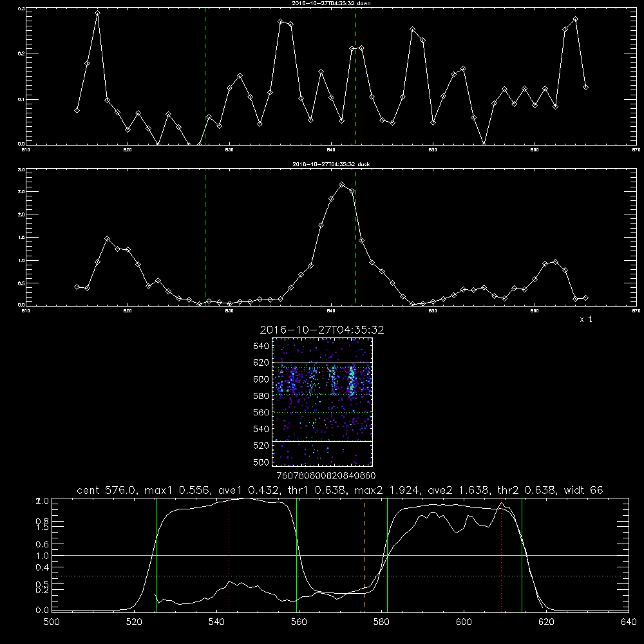The height and width of the screenshot is (644, 644).
Task: Click the green vertical line near 581
Action: (x=387, y=555)
